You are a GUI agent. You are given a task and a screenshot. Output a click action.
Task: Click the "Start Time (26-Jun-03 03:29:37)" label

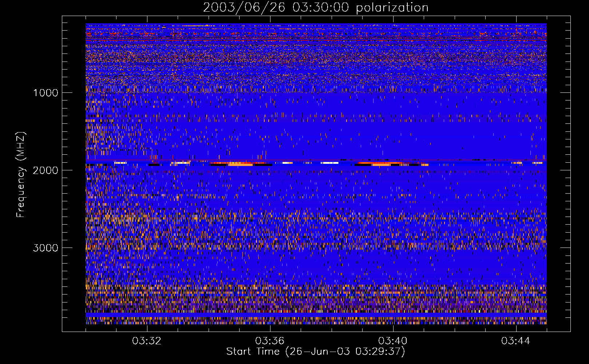click(x=316, y=352)
